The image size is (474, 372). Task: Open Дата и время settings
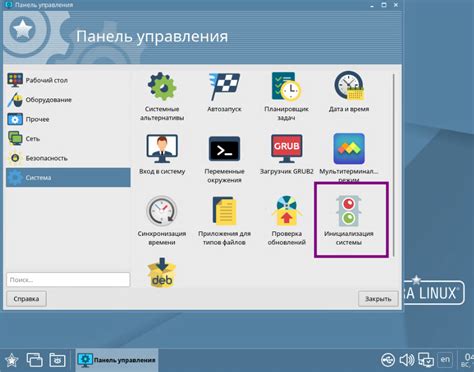[x=349, y=92]
